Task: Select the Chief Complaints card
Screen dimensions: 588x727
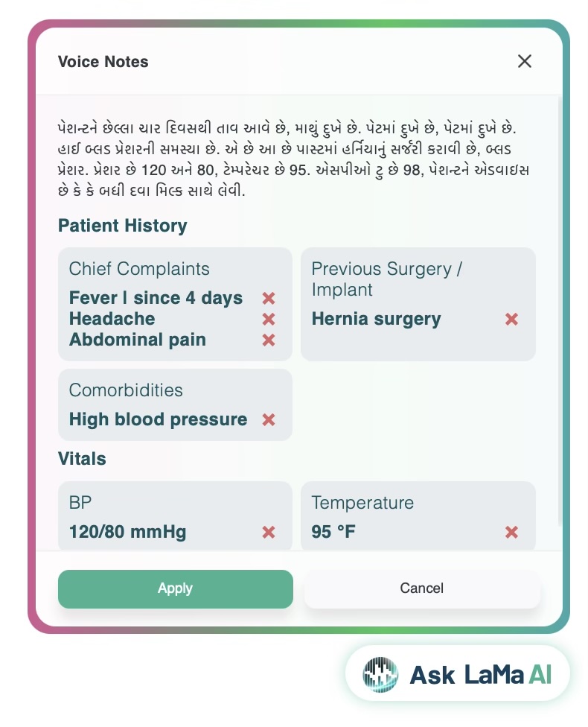Action: [x=175, y=304]
